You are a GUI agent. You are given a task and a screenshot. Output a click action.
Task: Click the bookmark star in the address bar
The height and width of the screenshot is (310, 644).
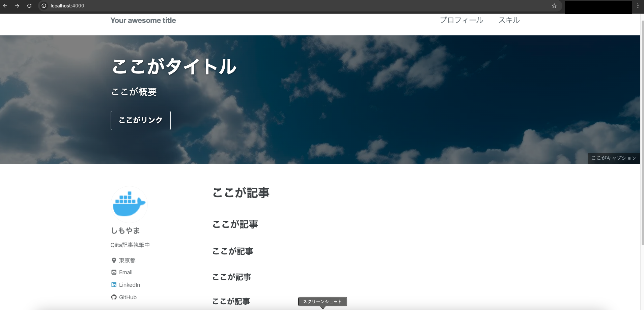pyautogui.click(x=554, y=6)
